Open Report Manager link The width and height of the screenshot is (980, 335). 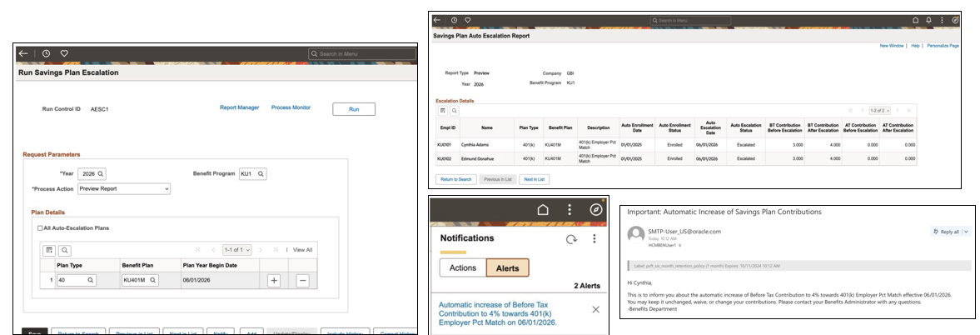click(x=239, y=107)
